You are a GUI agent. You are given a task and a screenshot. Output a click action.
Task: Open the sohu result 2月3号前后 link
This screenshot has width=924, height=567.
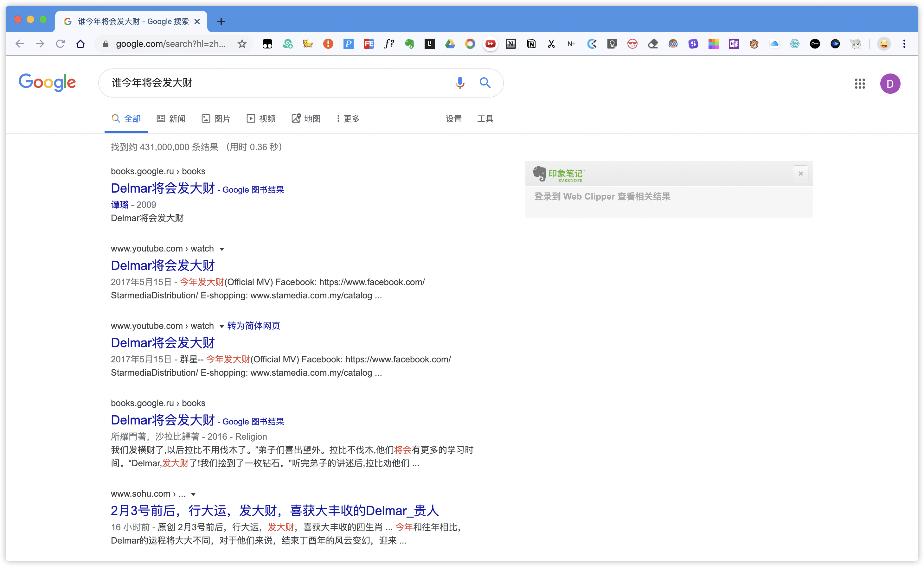coord(275,510)
